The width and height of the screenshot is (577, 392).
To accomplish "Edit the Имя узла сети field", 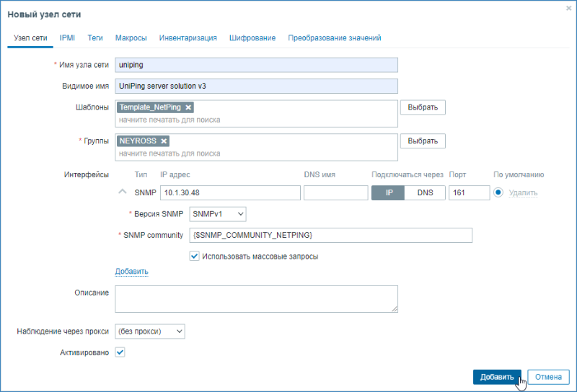I will (256, 65).
